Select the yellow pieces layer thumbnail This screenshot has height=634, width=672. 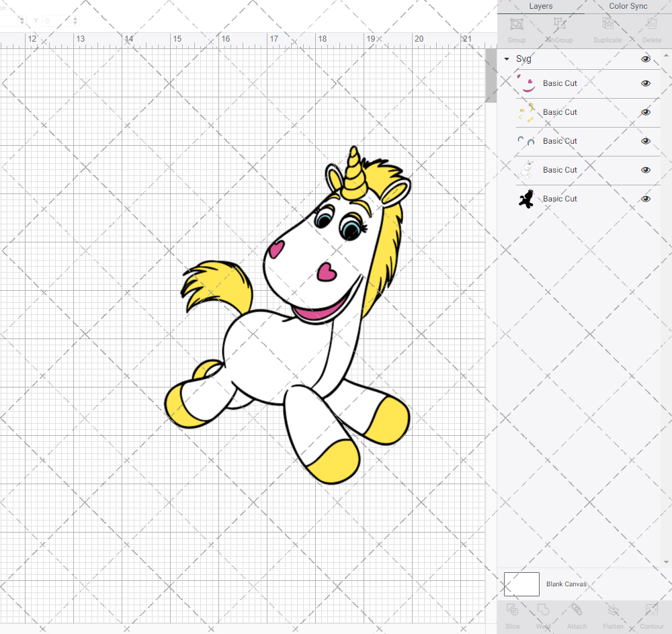click(x=526, y=112)
